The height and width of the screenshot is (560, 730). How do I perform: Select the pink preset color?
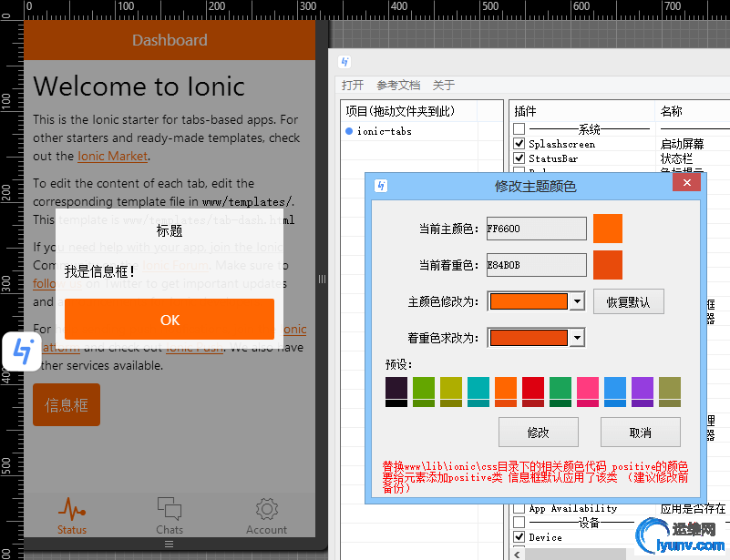pyautogui.click(x=588, y=392)
